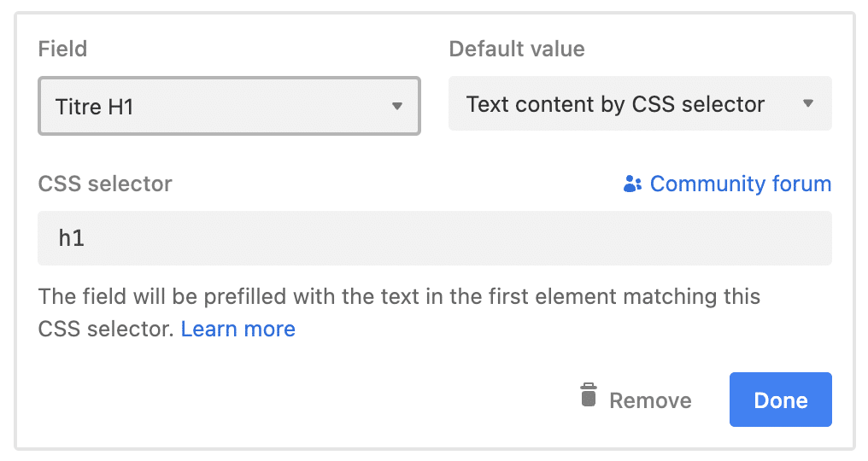Open the Community forum link

point(727,184)
